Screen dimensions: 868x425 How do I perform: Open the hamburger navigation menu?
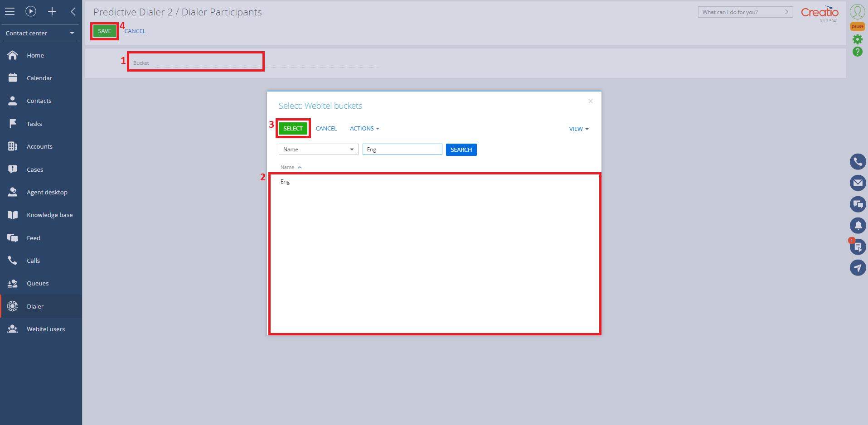tap(10, 11)
